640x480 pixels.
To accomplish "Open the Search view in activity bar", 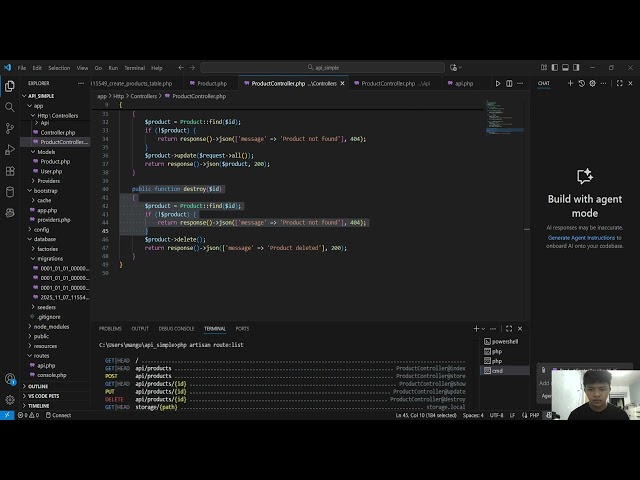I will tap(10, 107).
